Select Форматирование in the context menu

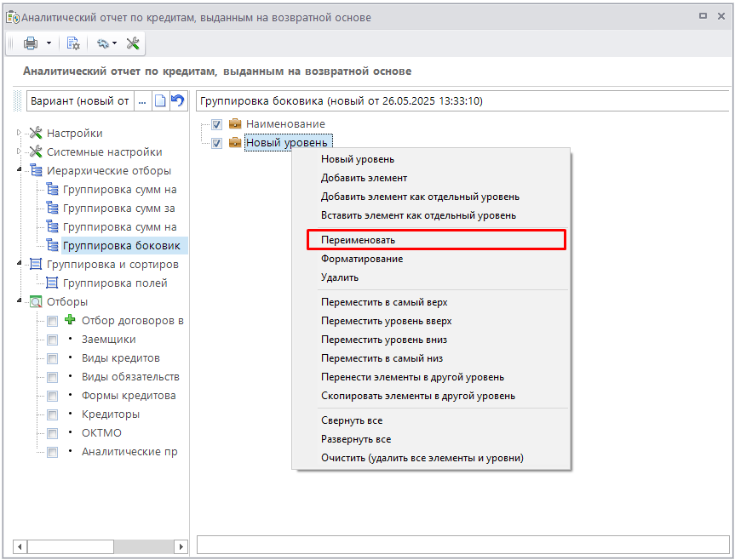pyautogui.click(x=362, y=259)
